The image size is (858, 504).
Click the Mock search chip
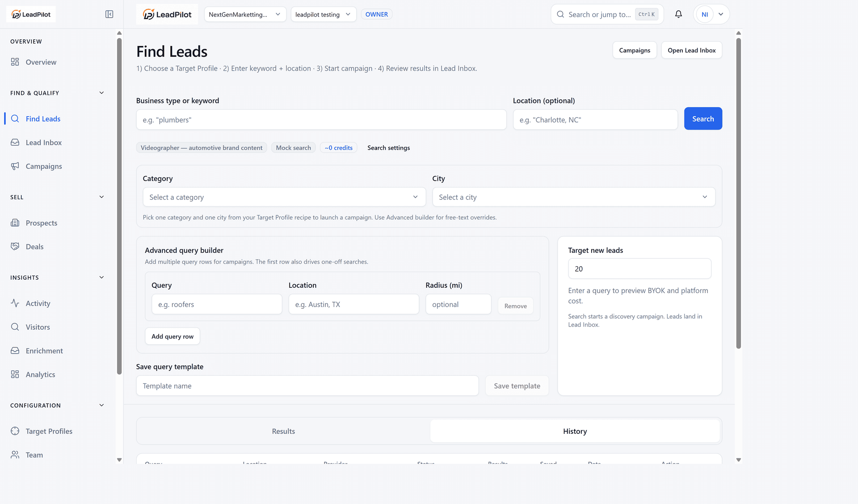[293, 148]
